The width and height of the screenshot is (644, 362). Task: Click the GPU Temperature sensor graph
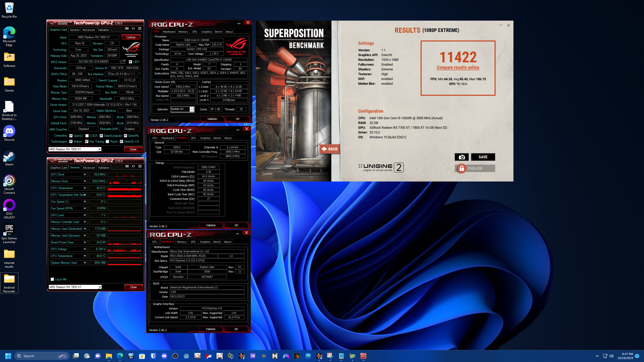tap(125, 188)
